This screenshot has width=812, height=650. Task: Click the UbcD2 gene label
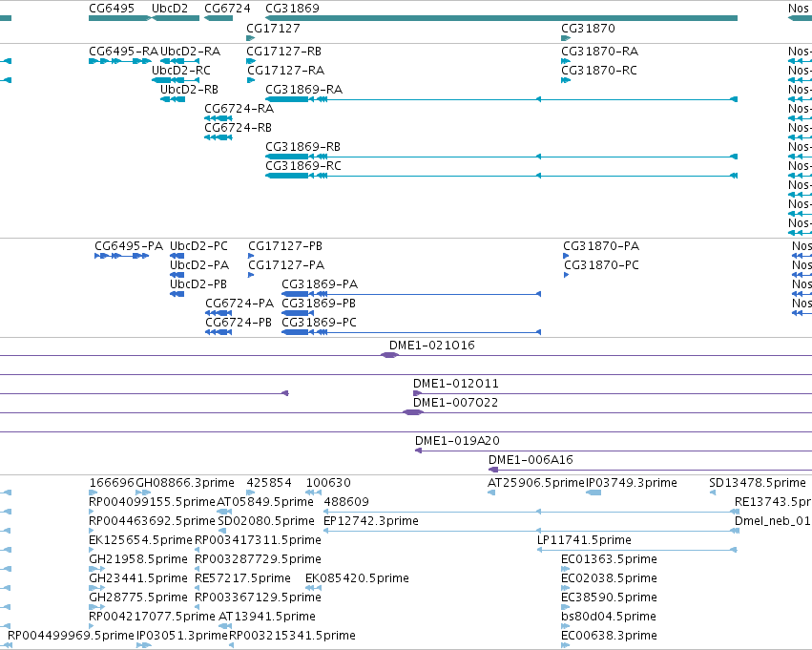[x=169, y=9]
